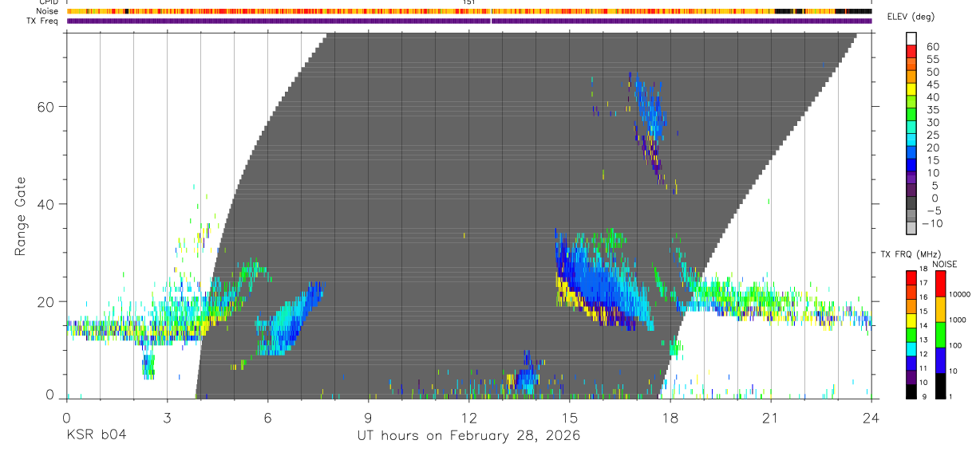Click the red 18 MHz segment of TX FRQ bar
Screen dimensions: 980x452
pyautogui.click(x=911, y=277)
